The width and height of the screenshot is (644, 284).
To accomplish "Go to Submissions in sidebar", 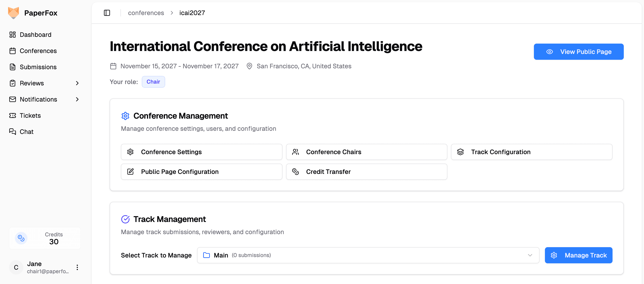I will (38, 67).
